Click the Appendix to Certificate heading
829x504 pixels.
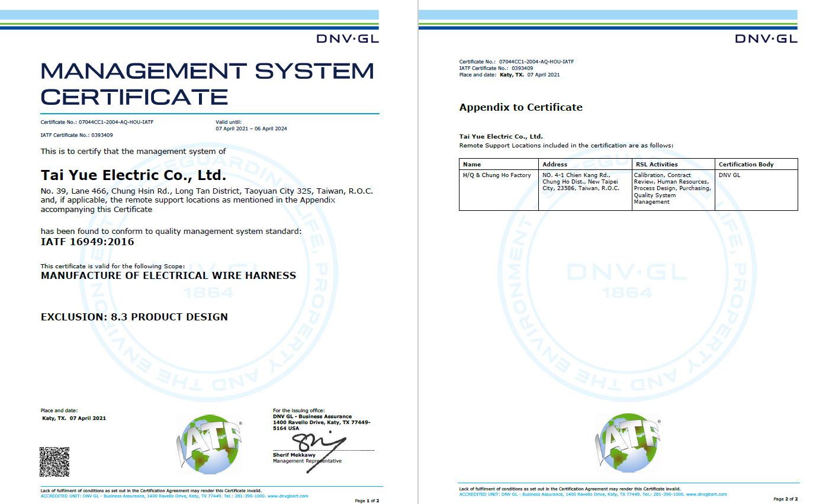pos(520,107)
